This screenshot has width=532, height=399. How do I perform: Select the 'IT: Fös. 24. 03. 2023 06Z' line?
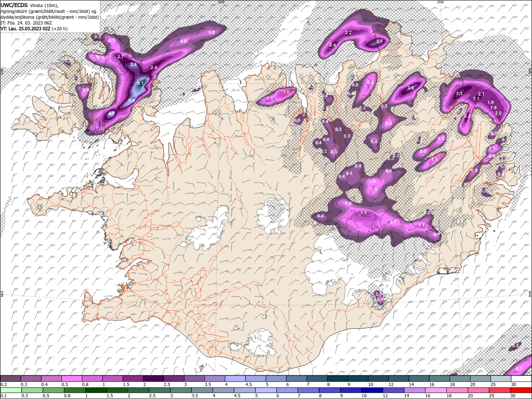[26, 23]
